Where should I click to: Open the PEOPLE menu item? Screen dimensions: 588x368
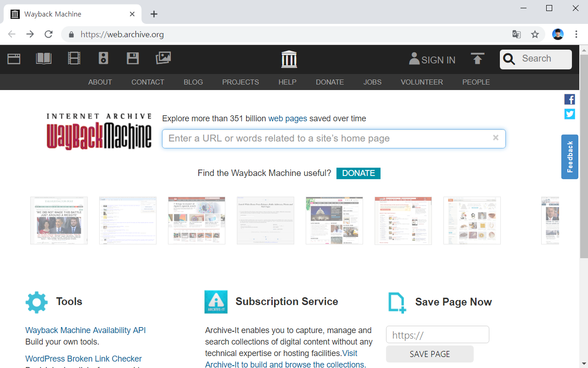tap(476, 82)
